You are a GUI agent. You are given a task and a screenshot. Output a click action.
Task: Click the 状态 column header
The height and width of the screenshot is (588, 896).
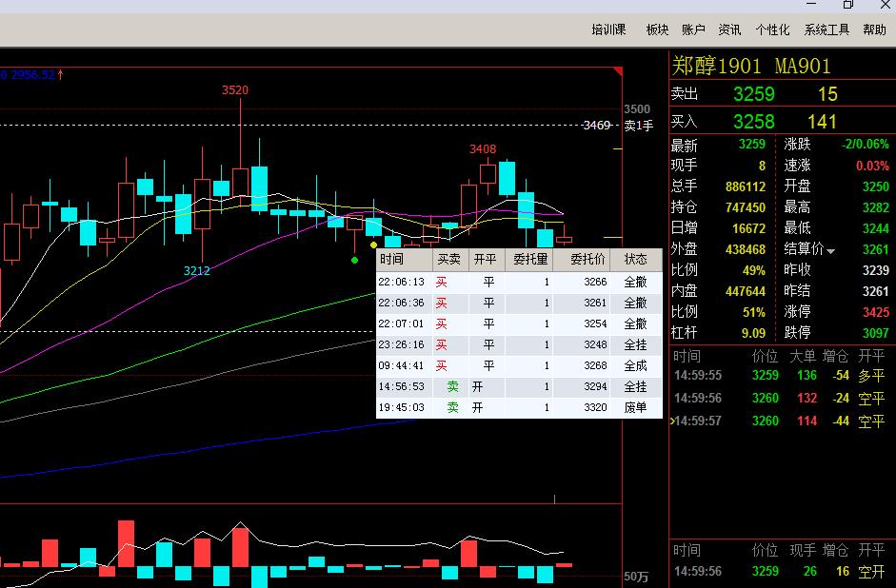tap(635, 259)
